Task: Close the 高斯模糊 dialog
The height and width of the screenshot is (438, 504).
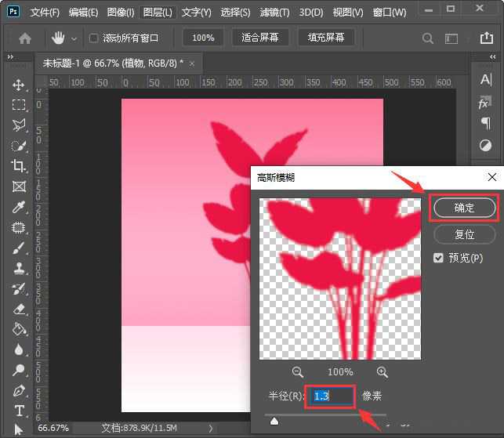Action: [x=491, y=177]
